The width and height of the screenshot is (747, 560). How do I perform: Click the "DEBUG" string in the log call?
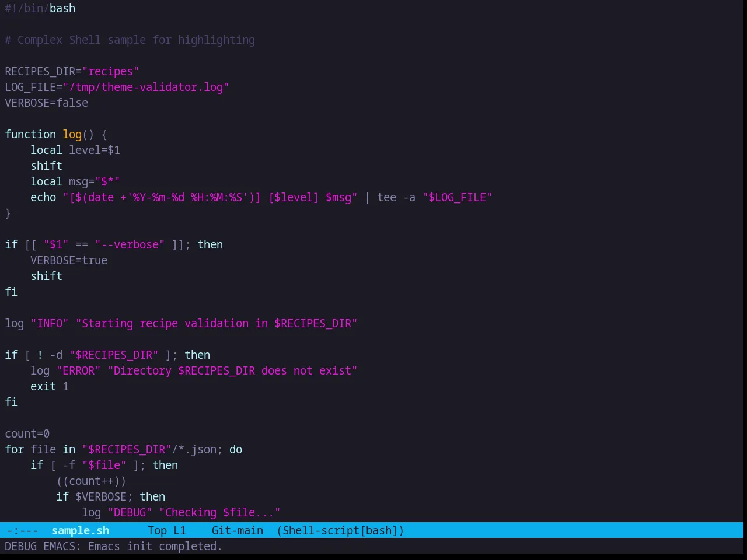[x=130, y=512]
